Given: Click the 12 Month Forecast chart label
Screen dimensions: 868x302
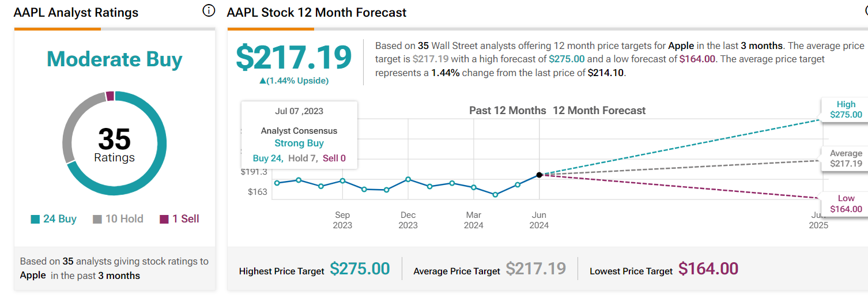Looking at the screenshot, I should click(599, 111).
